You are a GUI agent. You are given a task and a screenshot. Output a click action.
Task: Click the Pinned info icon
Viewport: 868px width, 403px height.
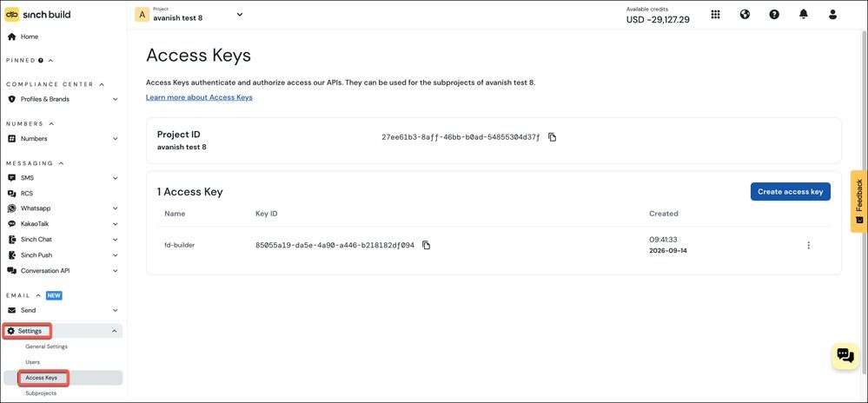coord(41,60)
